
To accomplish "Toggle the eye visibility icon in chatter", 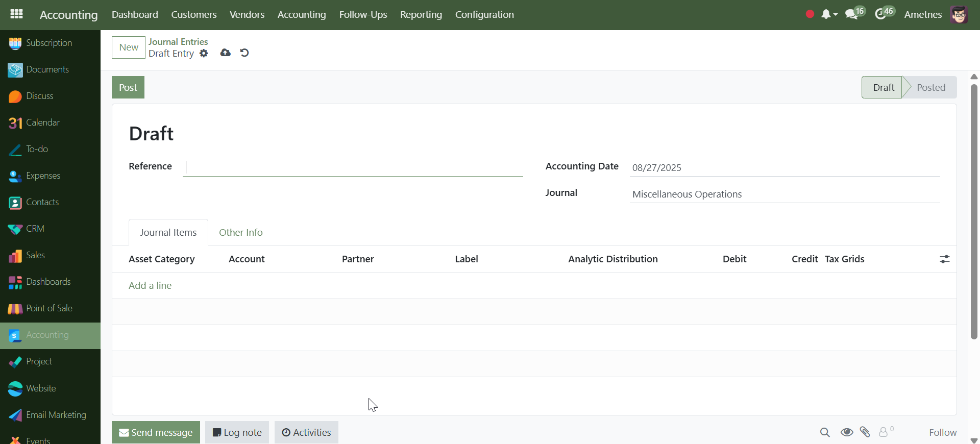I will click(x=847, y=432).
